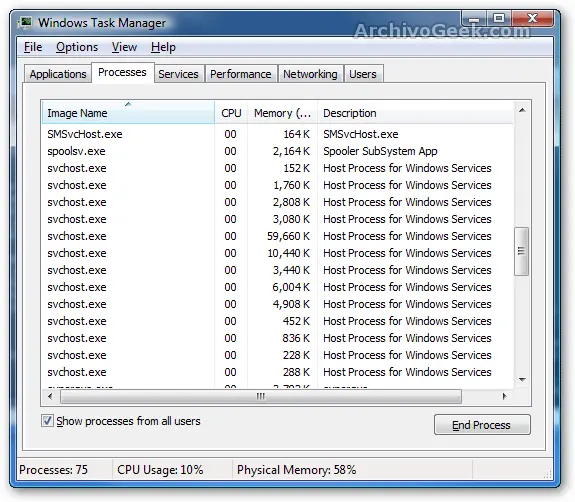Open the File menu
The image size is (575, 502).
[33, 47]
